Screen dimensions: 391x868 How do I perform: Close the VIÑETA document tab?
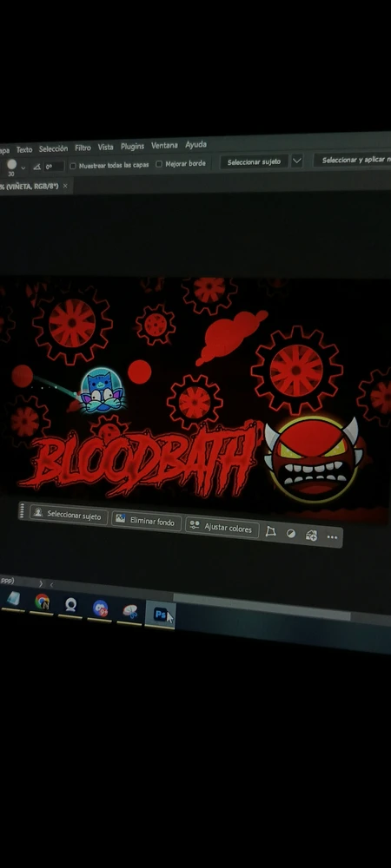click(x=65, y=186)
